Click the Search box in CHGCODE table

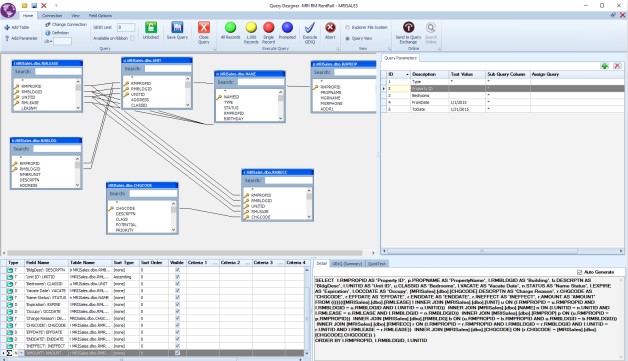click(x=153, y=194)
